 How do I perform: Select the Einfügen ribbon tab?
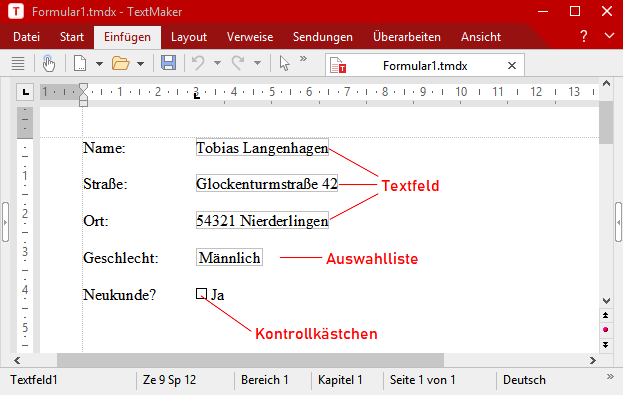(x=127, y=37)
